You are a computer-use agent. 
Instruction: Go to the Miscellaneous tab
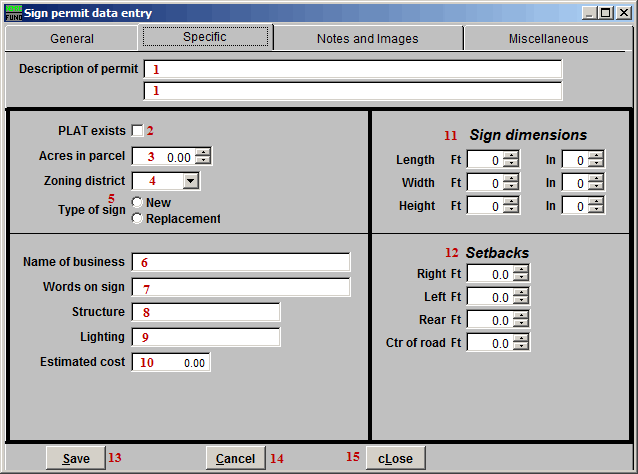(546, 39)
